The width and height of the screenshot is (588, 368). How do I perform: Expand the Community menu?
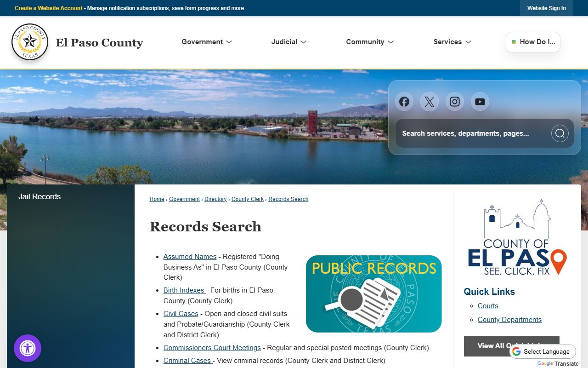370,42
